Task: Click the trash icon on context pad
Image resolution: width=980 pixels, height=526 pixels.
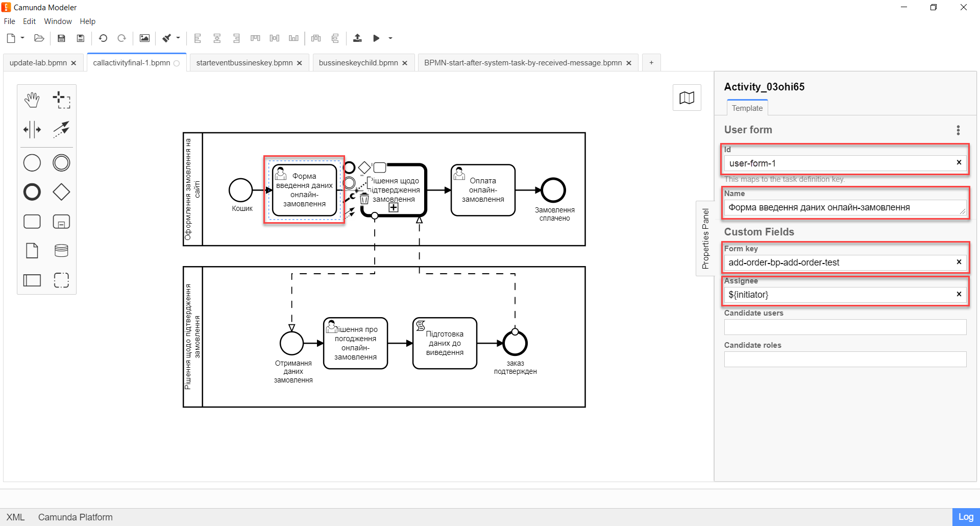Action: point(364,199)
